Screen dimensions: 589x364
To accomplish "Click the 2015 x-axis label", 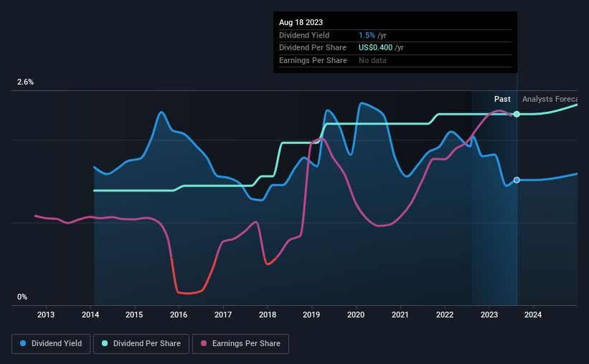I will point(134,315).
